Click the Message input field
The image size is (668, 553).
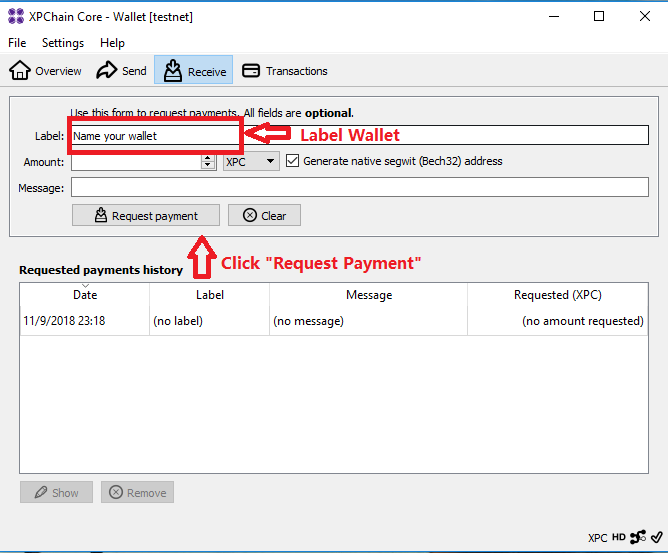point(360,187)
